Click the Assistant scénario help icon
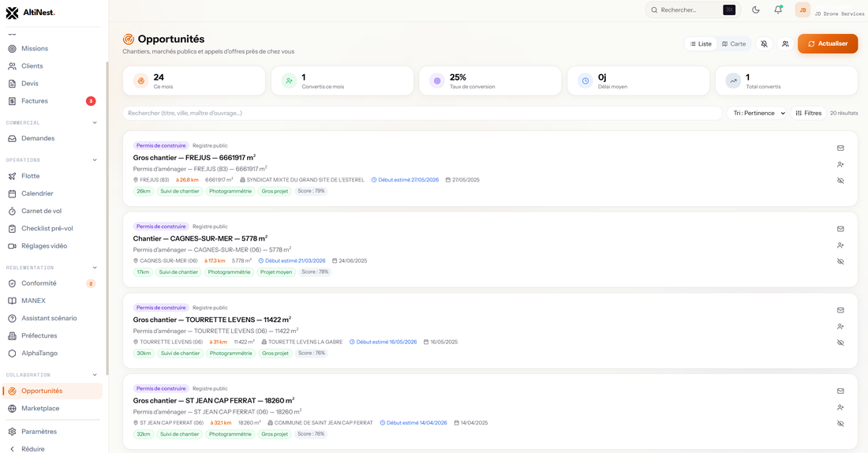The width and height of the screenshot is (868, 453). 12,318
